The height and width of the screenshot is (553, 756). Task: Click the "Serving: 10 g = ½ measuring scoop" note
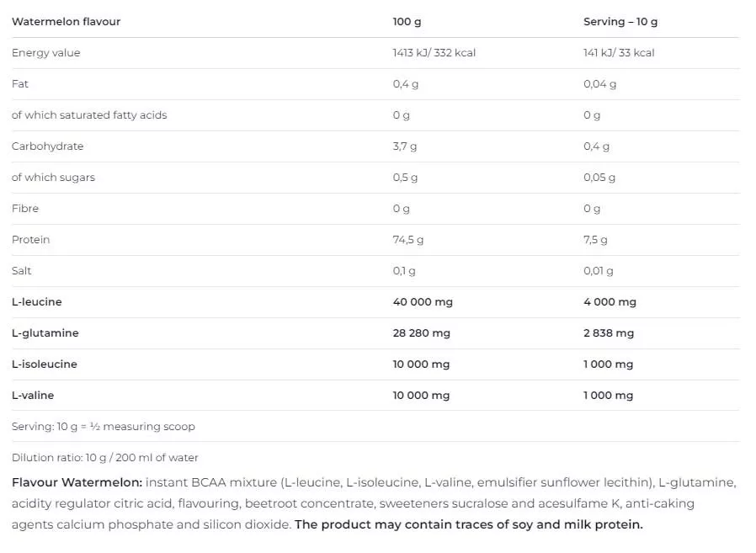104,427
